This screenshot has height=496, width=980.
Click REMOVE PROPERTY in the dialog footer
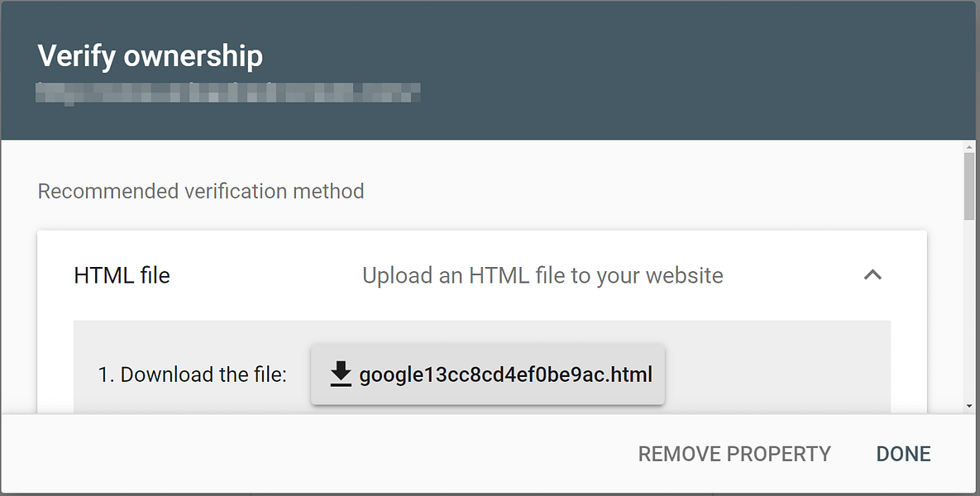tap(734, 454)
